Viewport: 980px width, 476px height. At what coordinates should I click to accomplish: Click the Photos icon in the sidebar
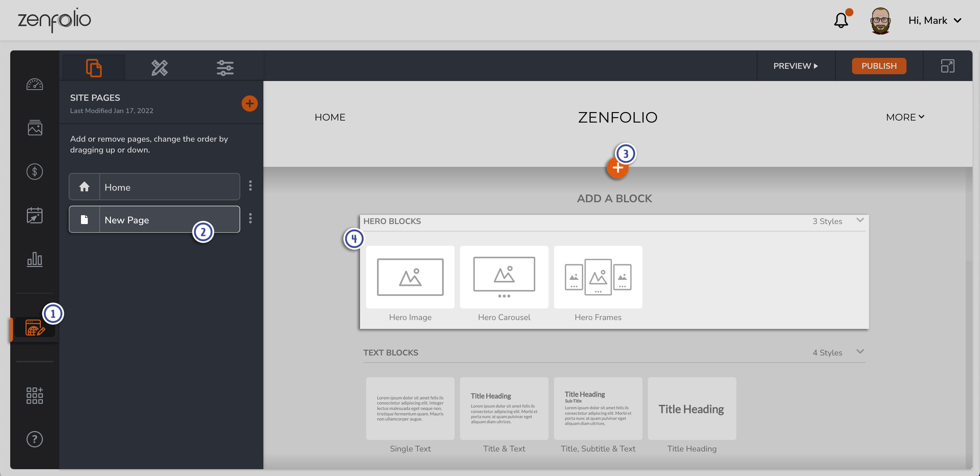(35, 128)
